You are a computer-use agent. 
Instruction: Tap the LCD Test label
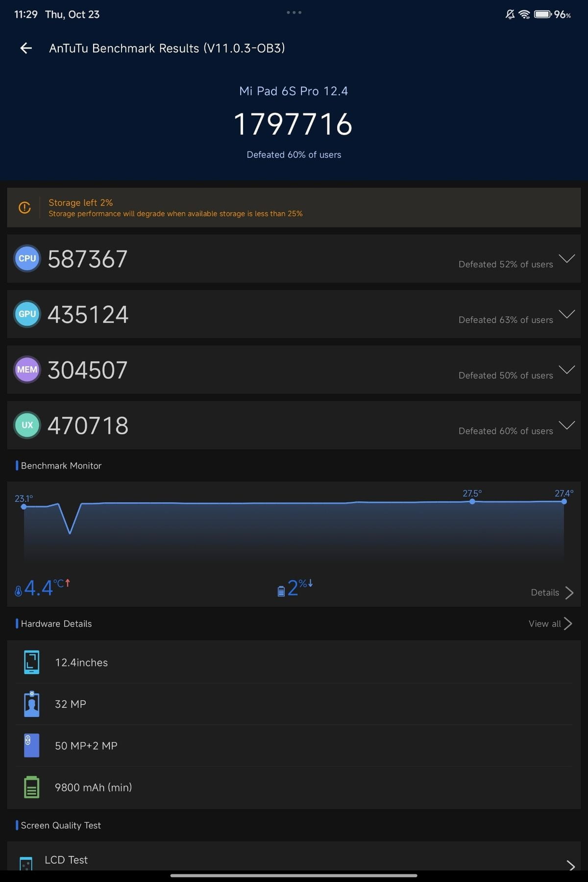[66, 860]
